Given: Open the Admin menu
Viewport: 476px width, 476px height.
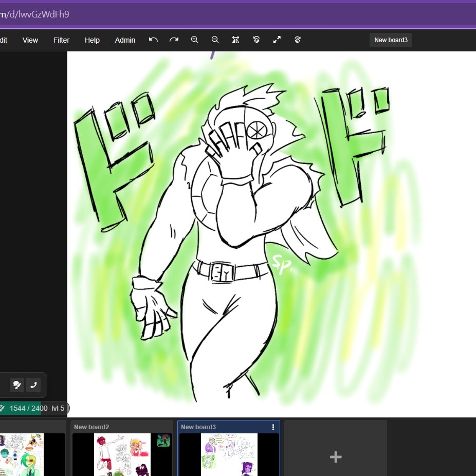Looking at the screenshot, I should tap(125, 40).
